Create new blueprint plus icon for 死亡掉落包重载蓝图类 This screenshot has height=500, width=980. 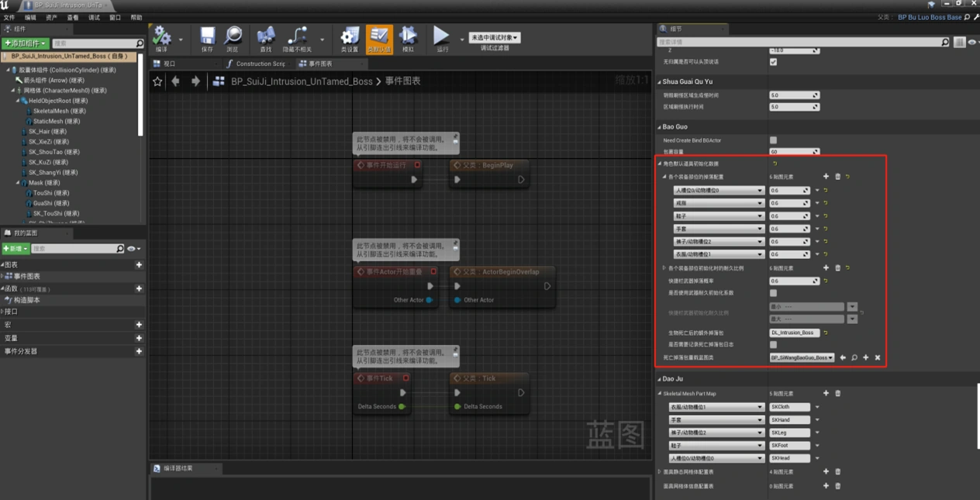coord(866,357)
